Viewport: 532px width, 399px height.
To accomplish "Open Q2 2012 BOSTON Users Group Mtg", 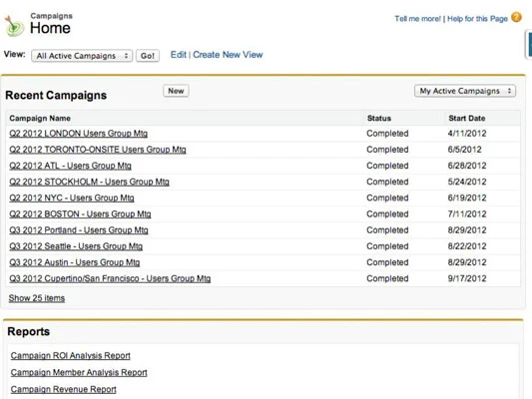I will (80, 213).
